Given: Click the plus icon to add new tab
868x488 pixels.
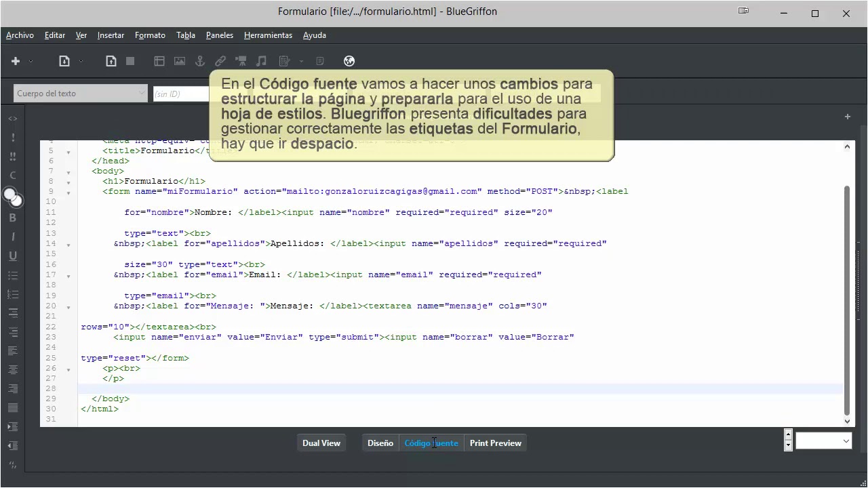Looking at the screenshot, I should point(847,117).
